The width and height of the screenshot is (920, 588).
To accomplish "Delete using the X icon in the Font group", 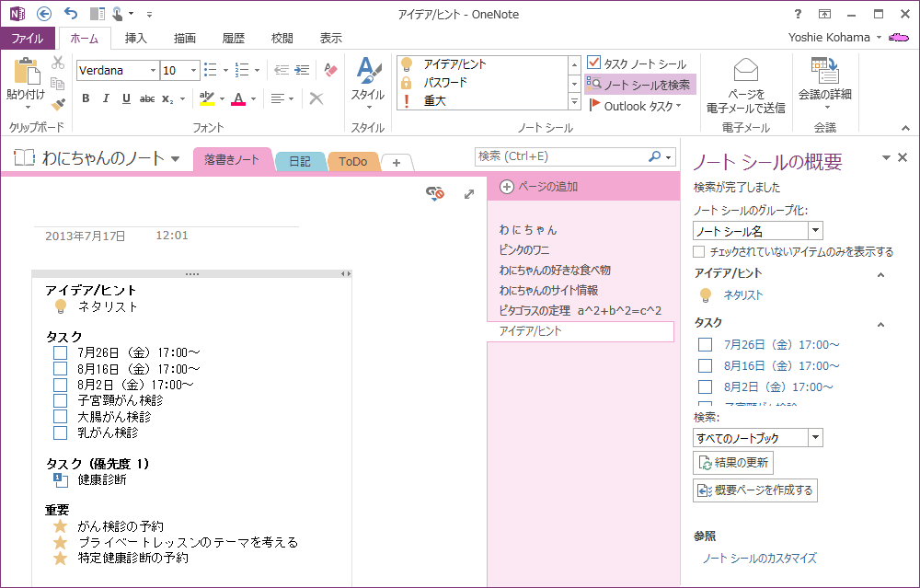I will click(x=316, y=98).
